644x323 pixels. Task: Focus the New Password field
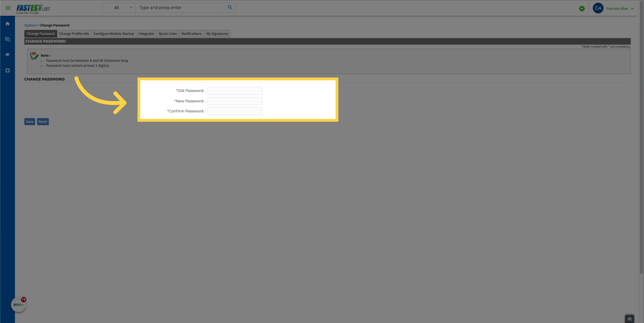(235, 101)
